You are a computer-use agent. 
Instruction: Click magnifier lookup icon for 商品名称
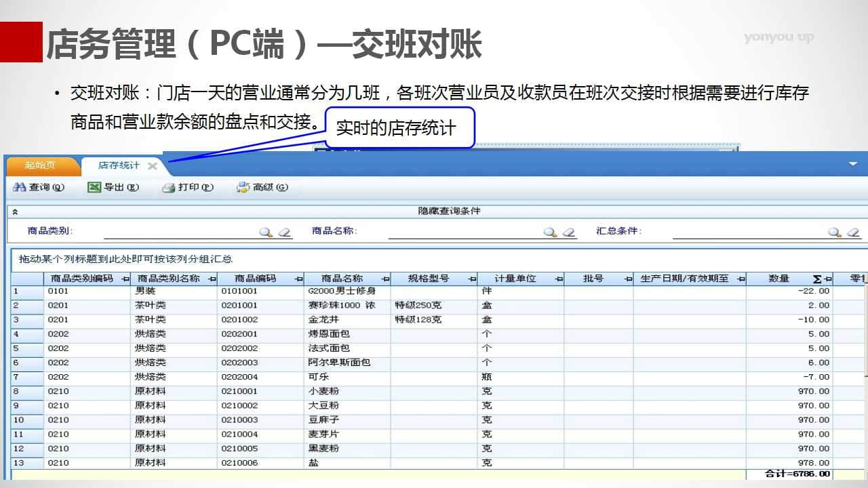point(550,232)
